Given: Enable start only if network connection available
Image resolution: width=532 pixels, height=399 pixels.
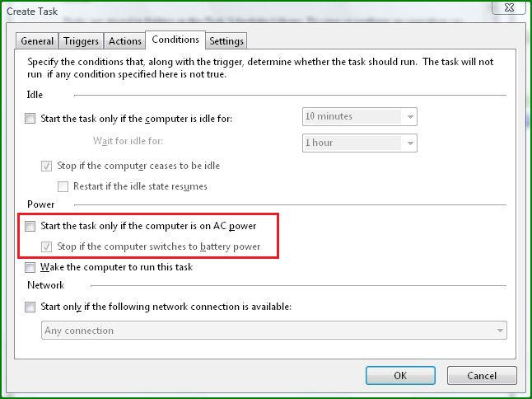Looking at the screenshot, I should [30, 307].
